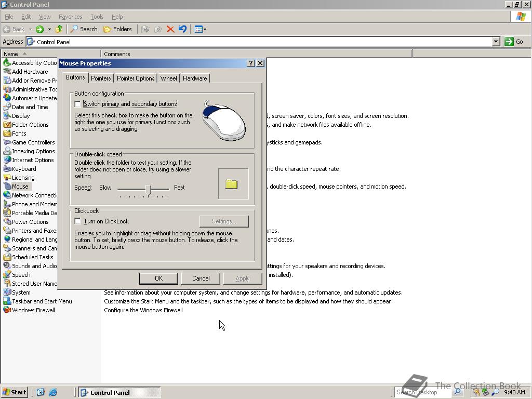Select the Fonts folder icon
The width and height of the screenshot is (532, 399).
click(x=7, y=134)
